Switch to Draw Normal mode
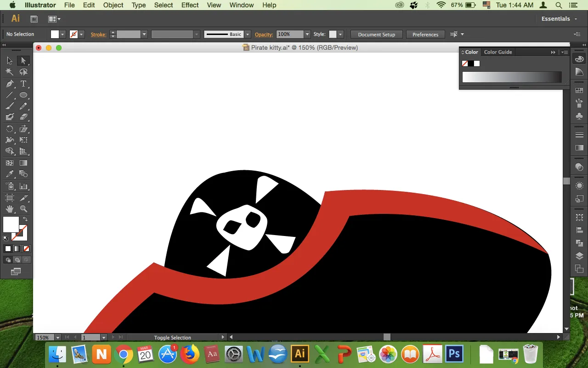Screen dimensions: 588x368 tap(8, 260)
